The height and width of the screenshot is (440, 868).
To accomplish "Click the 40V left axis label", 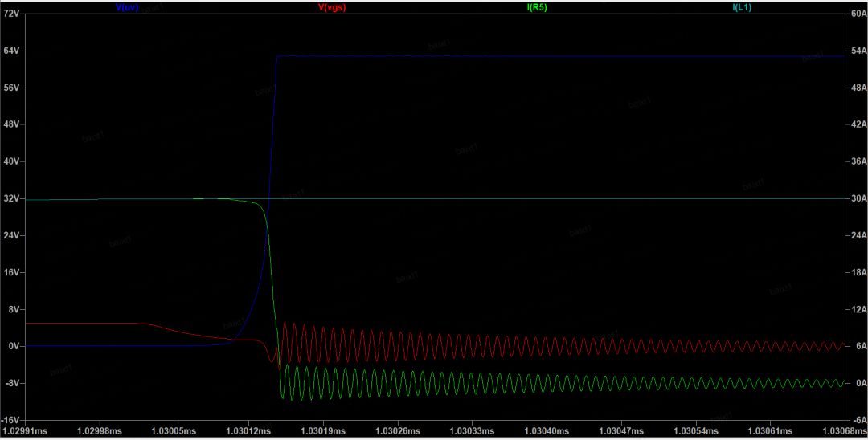I will [11, 161].
